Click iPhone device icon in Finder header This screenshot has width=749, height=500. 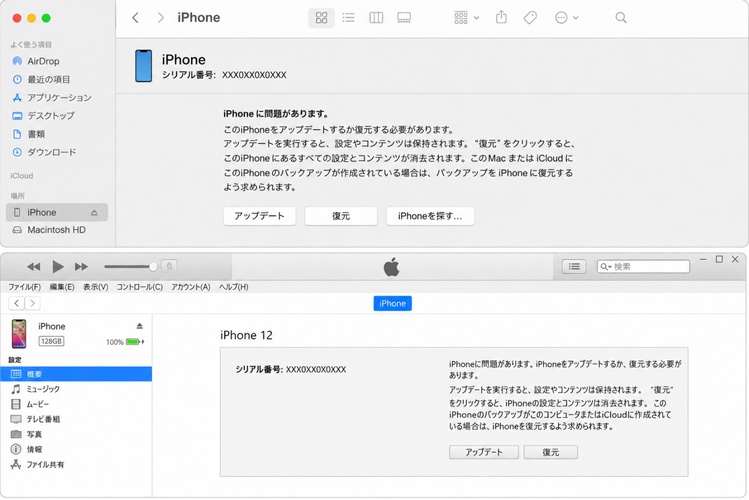[143, 66]
